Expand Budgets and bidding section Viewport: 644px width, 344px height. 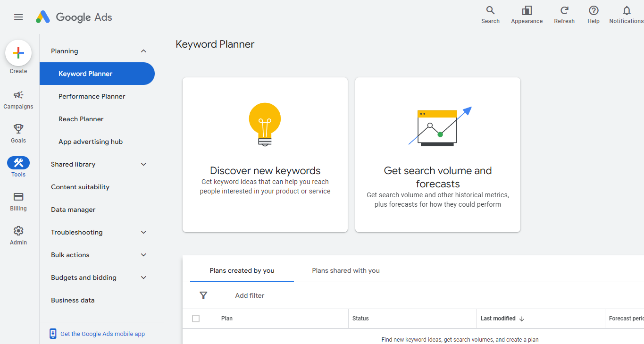click(144, 277)
